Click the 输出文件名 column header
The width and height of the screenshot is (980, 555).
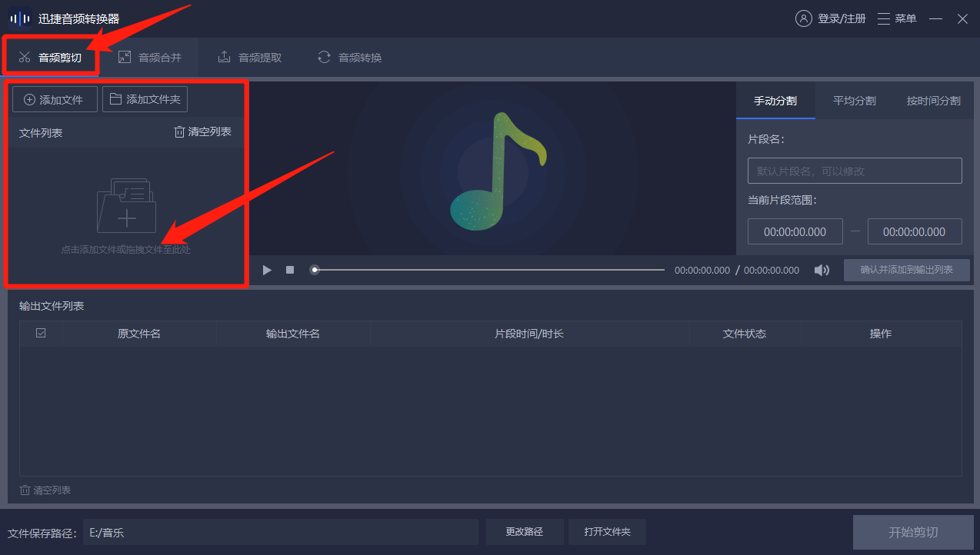293,334
